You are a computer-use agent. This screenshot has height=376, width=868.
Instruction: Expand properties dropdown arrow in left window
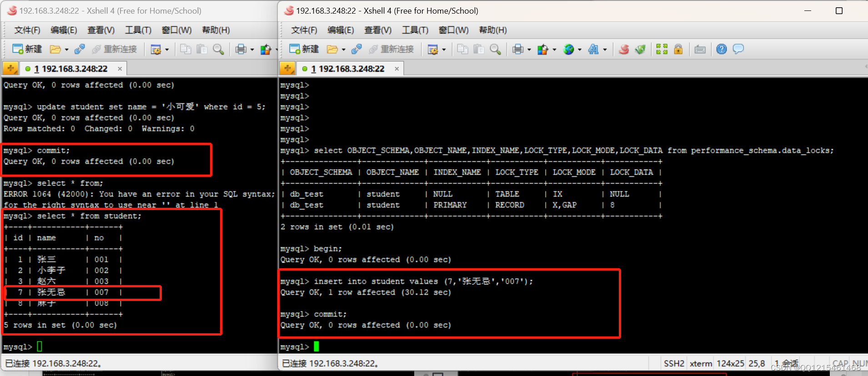click(x=167, y=50)
